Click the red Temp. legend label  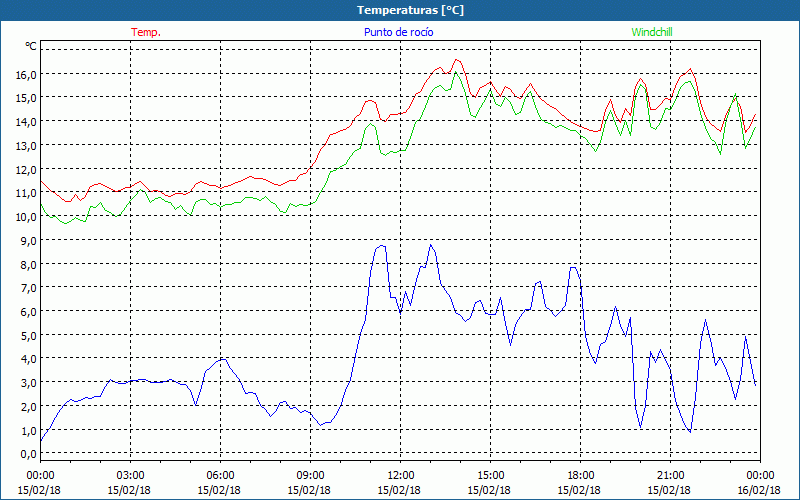146,32
